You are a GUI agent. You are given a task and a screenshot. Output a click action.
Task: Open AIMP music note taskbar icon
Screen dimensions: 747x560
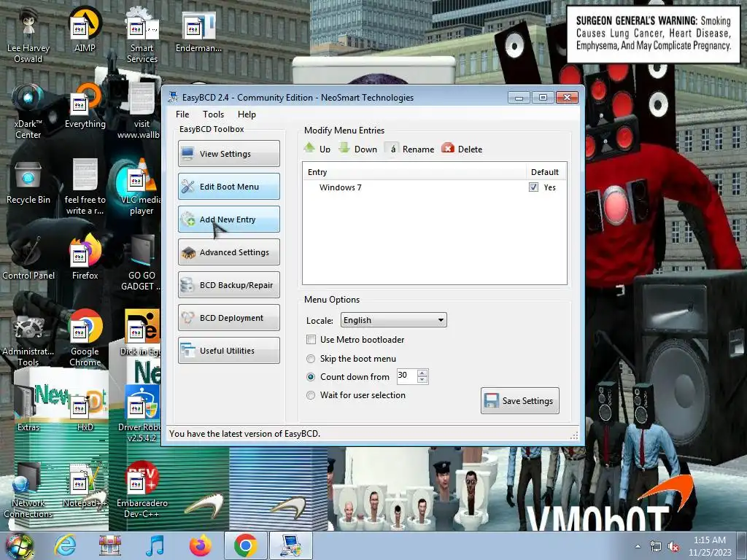pos(155,545)
